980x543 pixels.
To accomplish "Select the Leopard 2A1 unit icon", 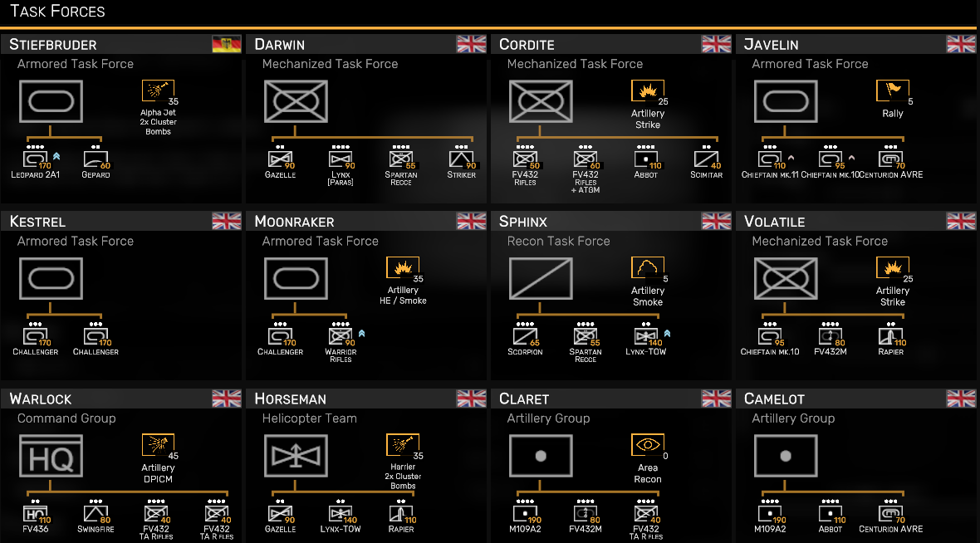I will [35, 159].
